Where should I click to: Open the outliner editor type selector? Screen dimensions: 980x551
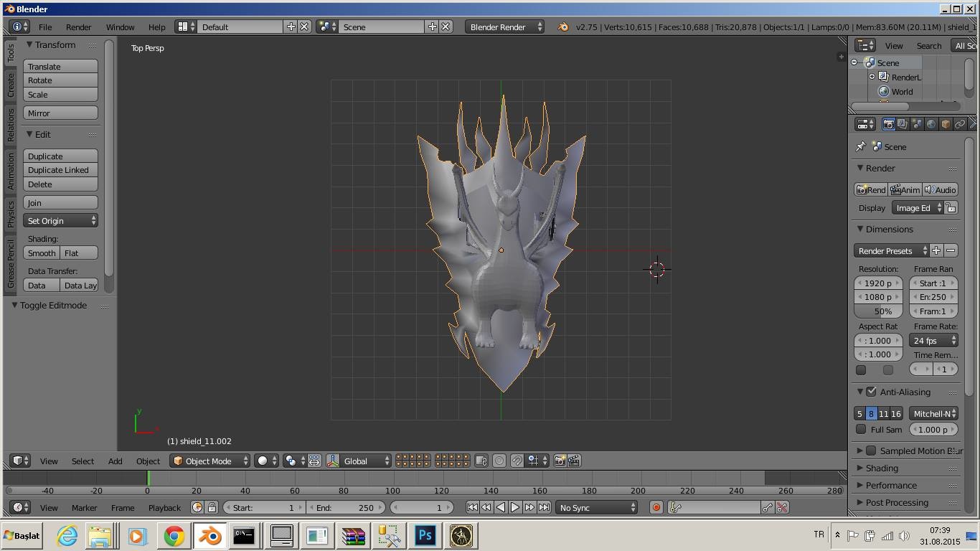click(866, 45)
